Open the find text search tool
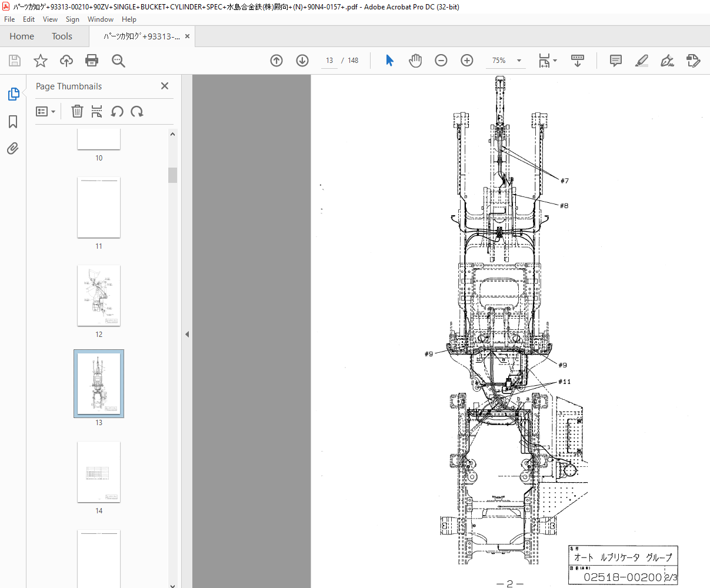 click(x=118, y=61)
